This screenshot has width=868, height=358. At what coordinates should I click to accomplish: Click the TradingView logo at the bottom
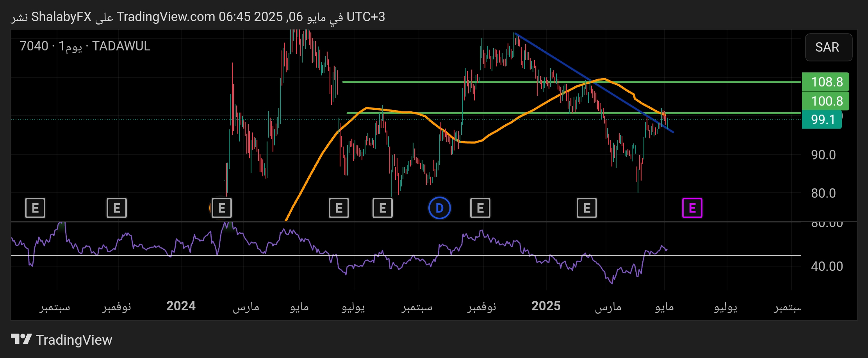[x=62, y=340]
